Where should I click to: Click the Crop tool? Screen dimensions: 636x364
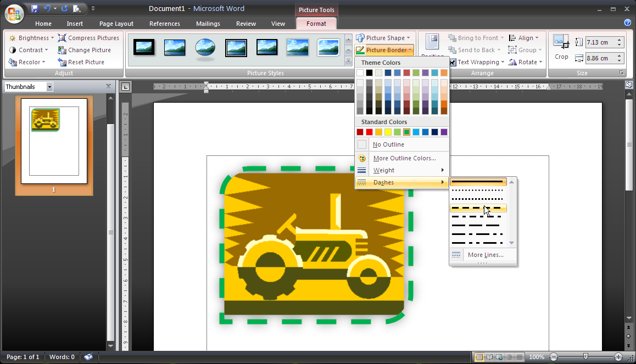(561, 47)
